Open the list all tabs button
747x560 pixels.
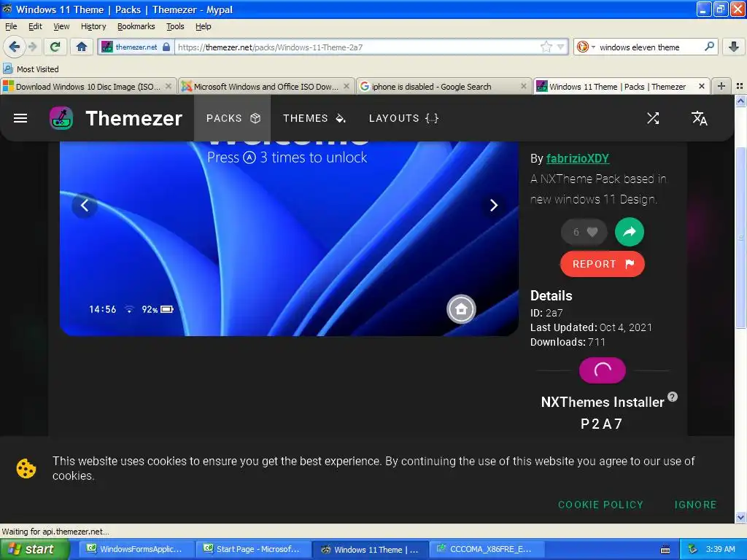pyautogui.click(x=740, y=86)
